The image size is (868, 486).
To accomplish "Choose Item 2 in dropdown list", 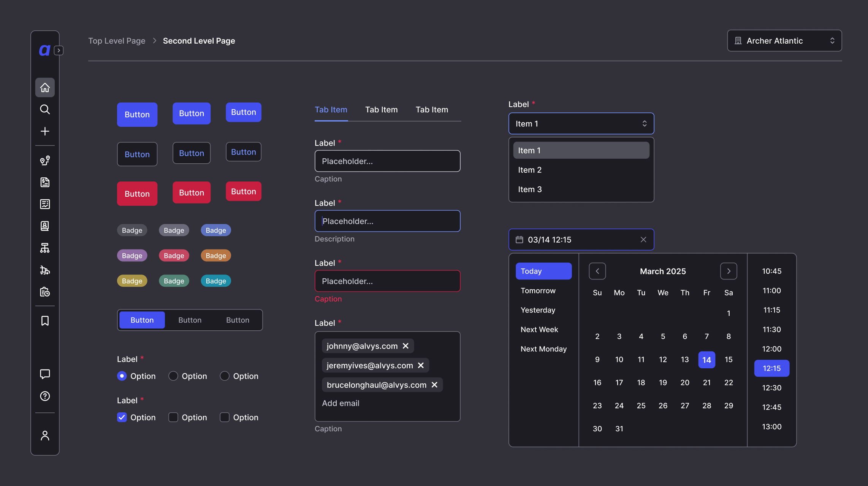I will click(581, 170).
